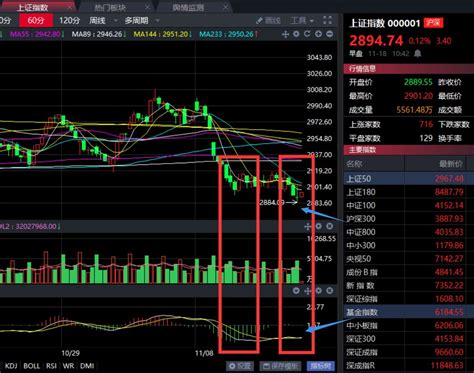Click the 开盘价 value 2889.55
The width and height of the screenshot is (474, 373).
[x=418, y=82]
